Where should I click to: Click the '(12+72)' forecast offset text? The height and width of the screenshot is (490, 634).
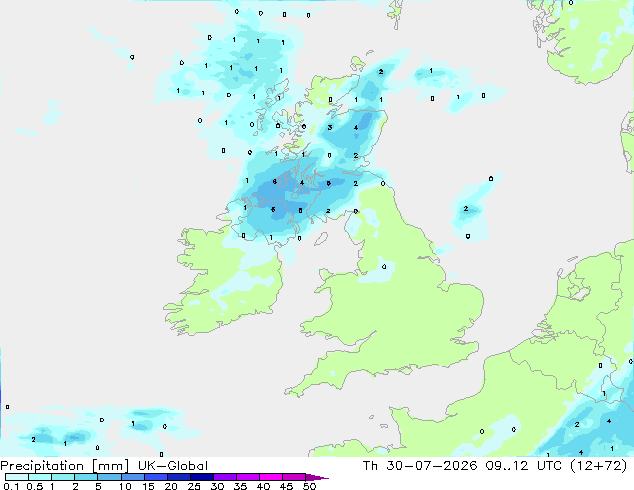click(x=598, y=466)
